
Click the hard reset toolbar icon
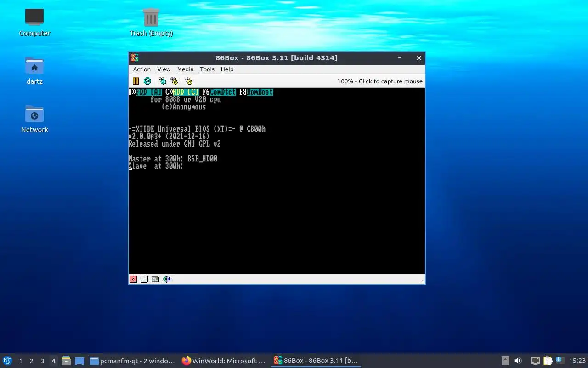[x=147, y=81]
